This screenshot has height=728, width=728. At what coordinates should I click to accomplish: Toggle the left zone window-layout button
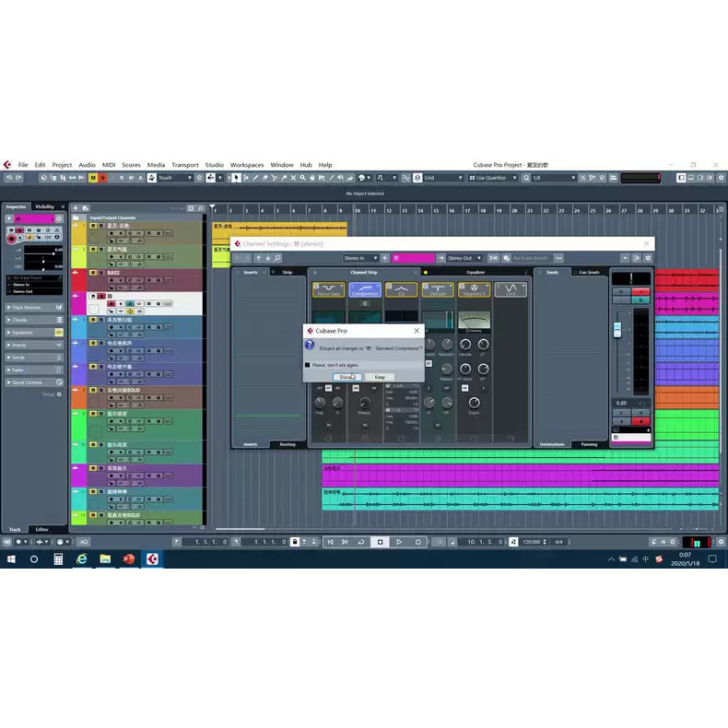coord(681,178)
